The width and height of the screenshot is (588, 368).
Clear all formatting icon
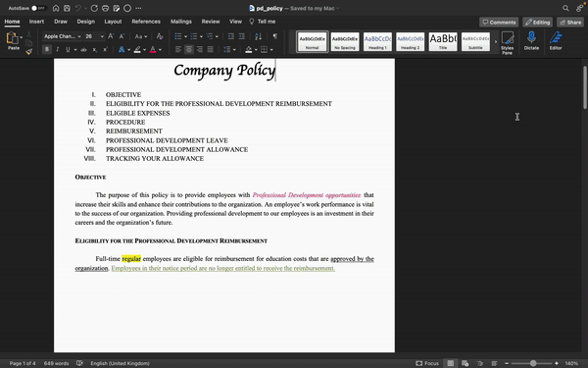point(160,36)
